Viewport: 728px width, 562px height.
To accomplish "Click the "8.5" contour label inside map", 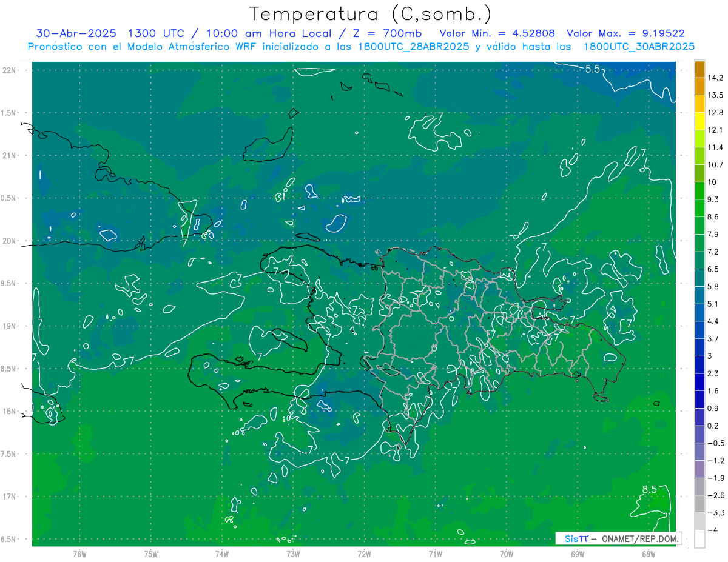I will (649, 489).
